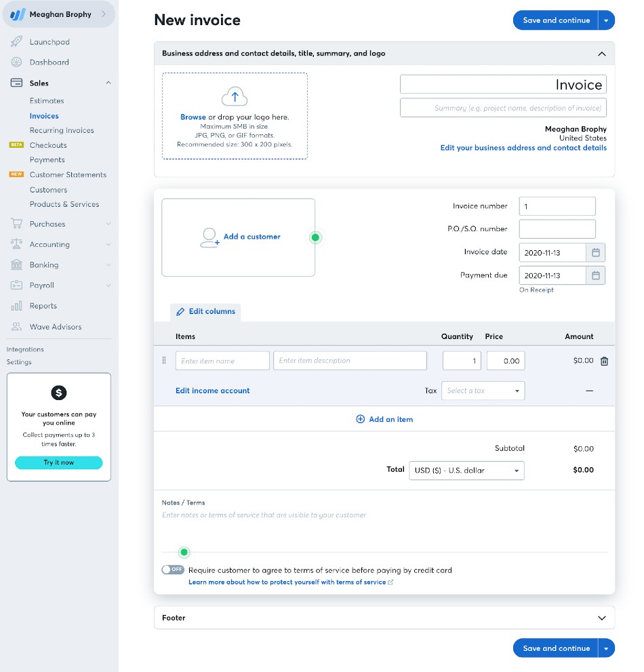Click the Price input field
Viewport: 644px width, 672px height.
[x=506, y=361]
